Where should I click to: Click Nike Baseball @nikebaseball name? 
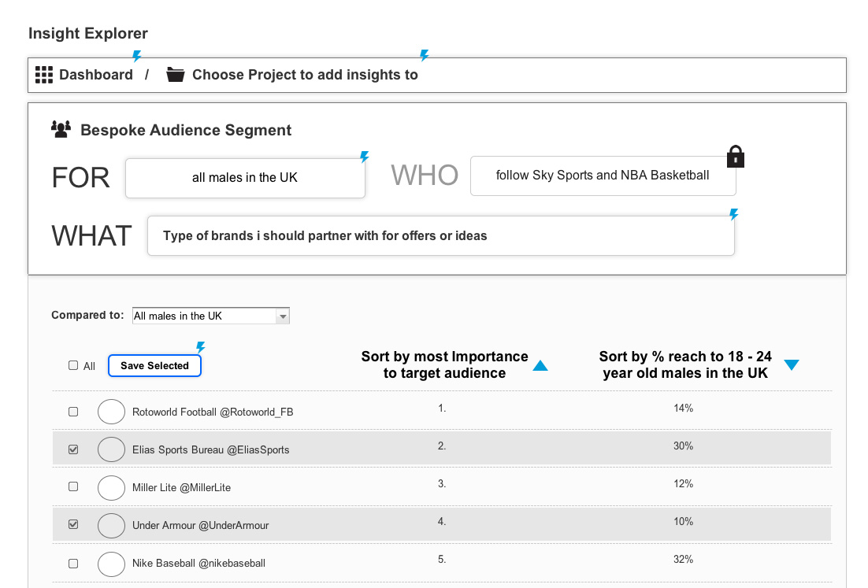(x=198, y=563)
